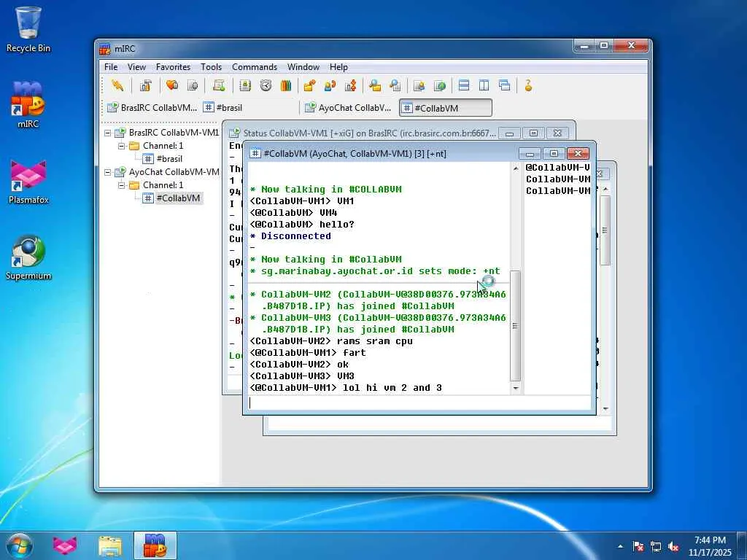Open File Explorer from the taskbar
This screenshot has height=560, width=747.
click(x=109, y=545)
